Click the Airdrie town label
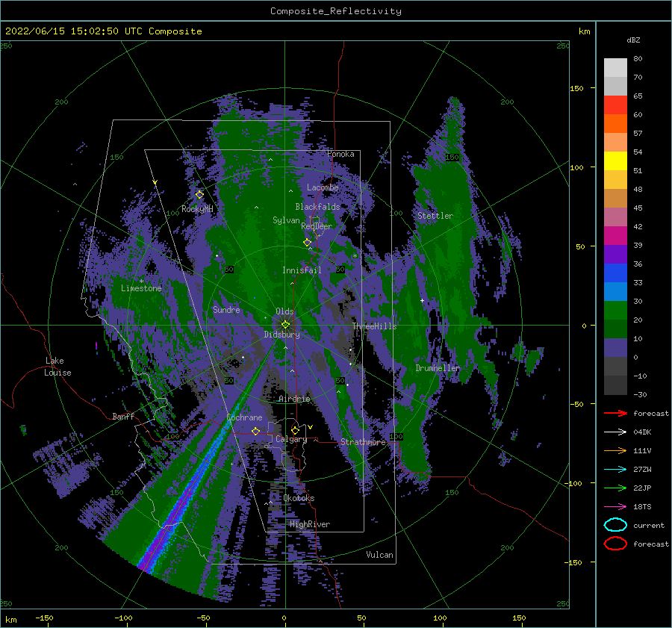 (x=294, y=399)
